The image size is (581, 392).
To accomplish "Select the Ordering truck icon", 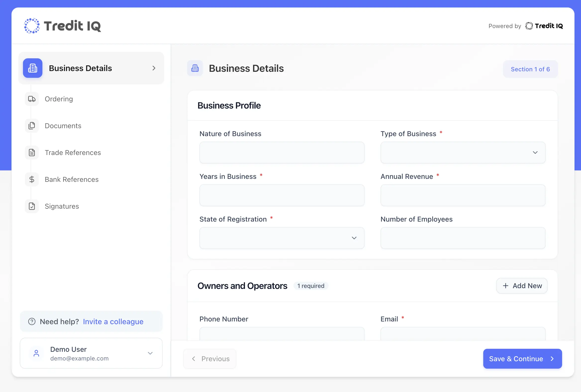I will [32, 99].
